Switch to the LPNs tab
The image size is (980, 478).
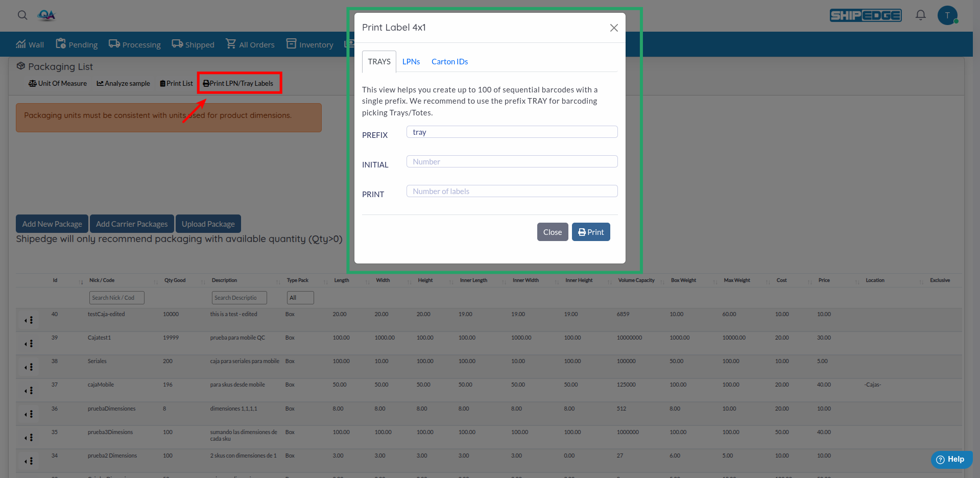coord(411,62)
